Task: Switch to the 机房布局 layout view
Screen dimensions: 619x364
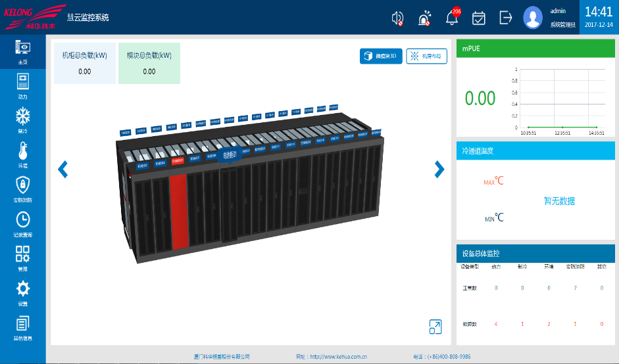Action: coord(426,57)
